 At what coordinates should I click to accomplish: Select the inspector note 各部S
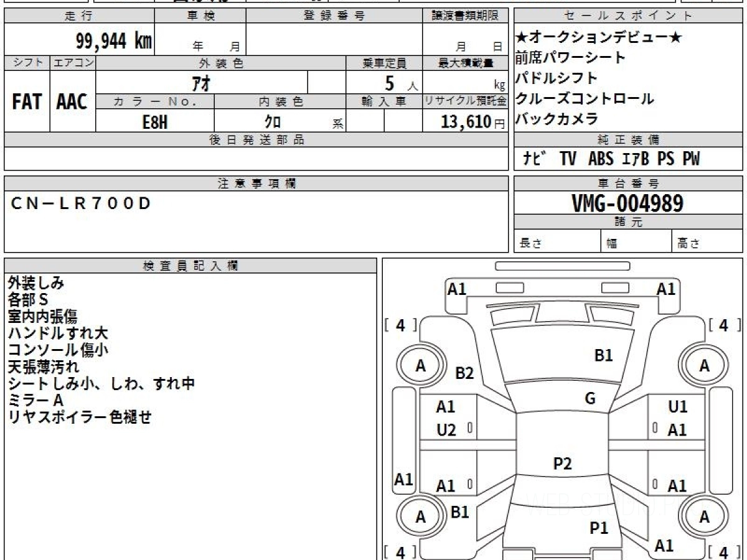click(28, 300)
